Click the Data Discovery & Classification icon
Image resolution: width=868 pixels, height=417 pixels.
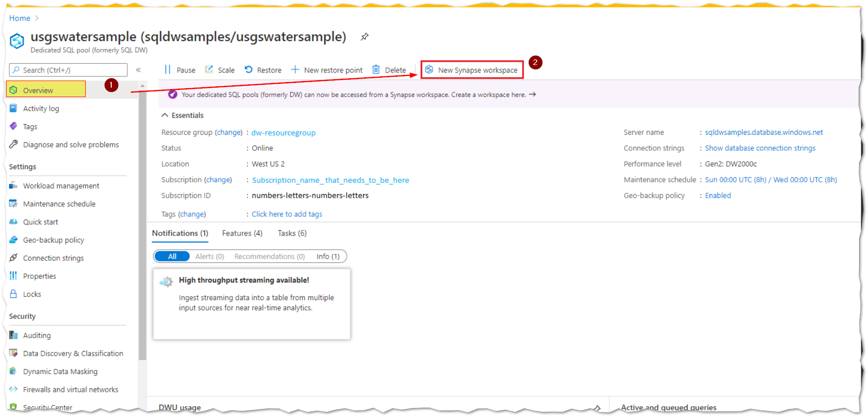pos(13,353)
